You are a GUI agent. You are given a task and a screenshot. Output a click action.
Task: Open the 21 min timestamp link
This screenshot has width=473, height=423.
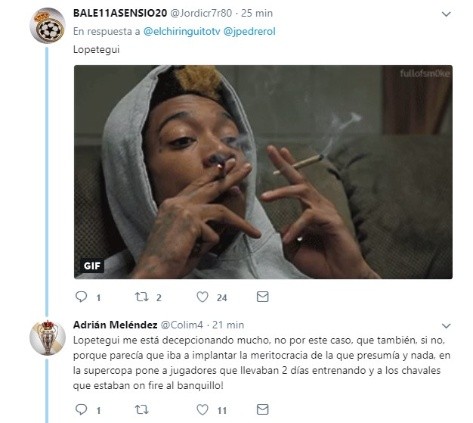click(x=228, y=325)
